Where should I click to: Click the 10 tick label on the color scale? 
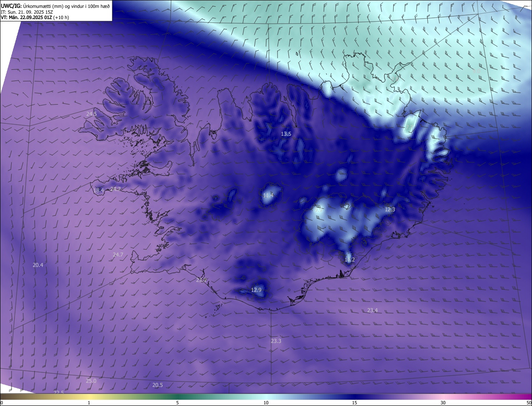266,403
